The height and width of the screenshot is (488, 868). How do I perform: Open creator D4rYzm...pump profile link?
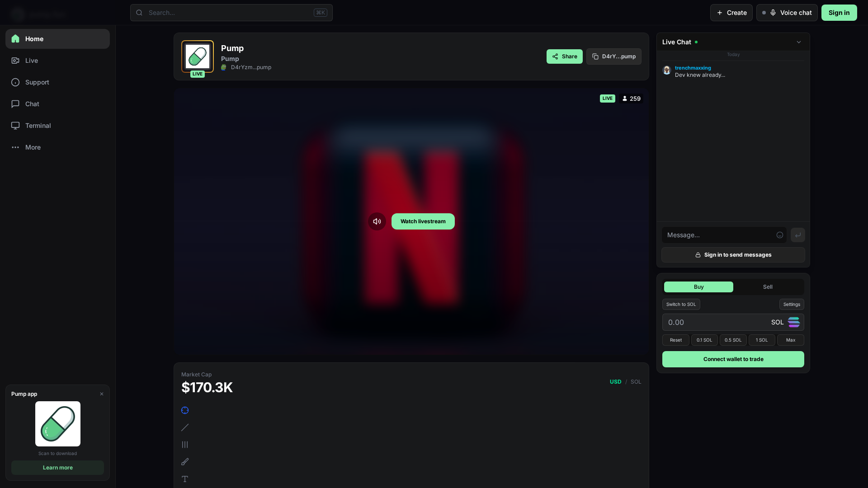[x=251, y=67]
